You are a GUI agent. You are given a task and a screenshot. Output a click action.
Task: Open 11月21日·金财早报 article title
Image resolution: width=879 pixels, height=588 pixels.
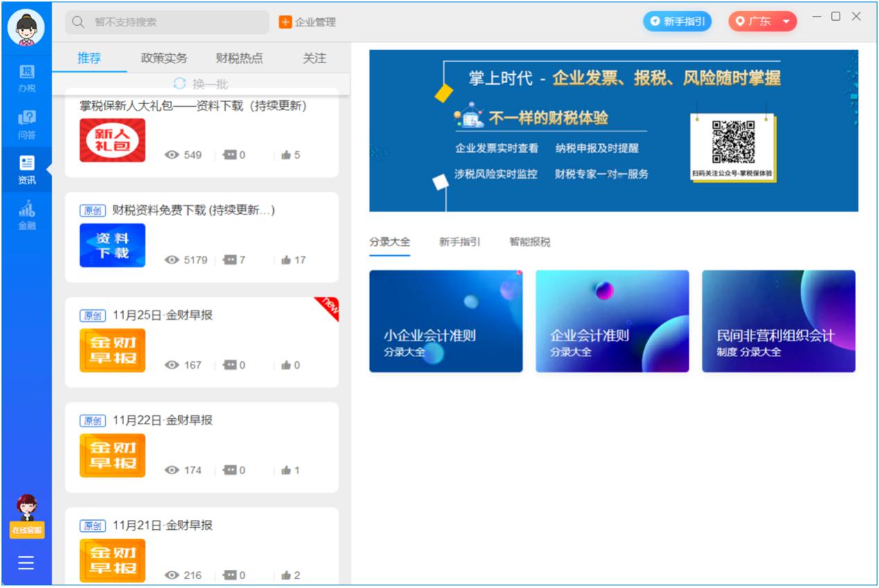(162, 526)
